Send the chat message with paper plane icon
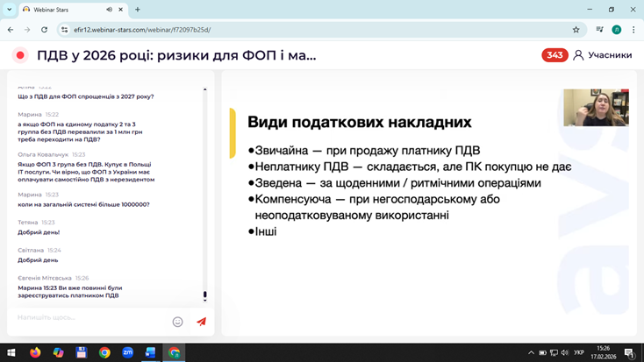644x362 pixels. (201, 322)
